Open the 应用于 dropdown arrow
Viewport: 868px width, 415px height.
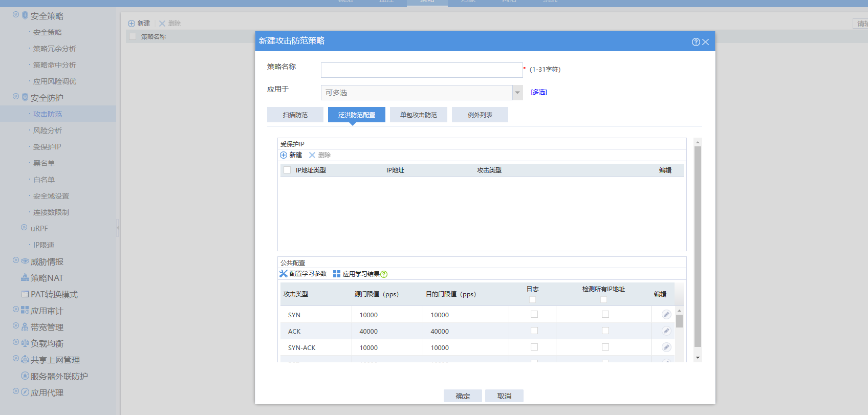(x=517, y=93)
